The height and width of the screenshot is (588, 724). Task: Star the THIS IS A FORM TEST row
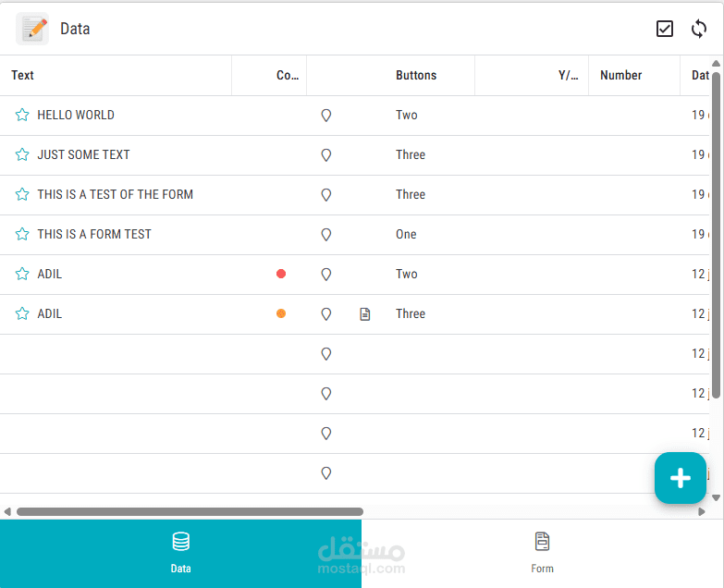pyautogui.click(x=22, y=234)
